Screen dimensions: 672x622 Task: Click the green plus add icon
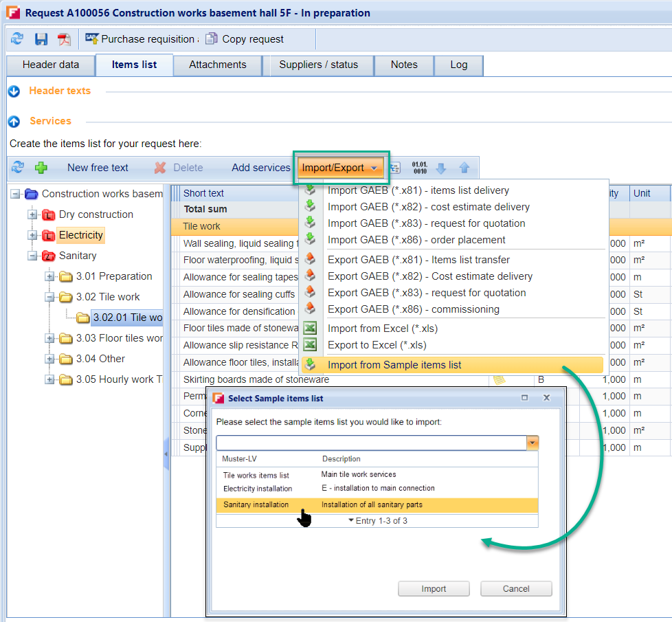click(41, 168)
